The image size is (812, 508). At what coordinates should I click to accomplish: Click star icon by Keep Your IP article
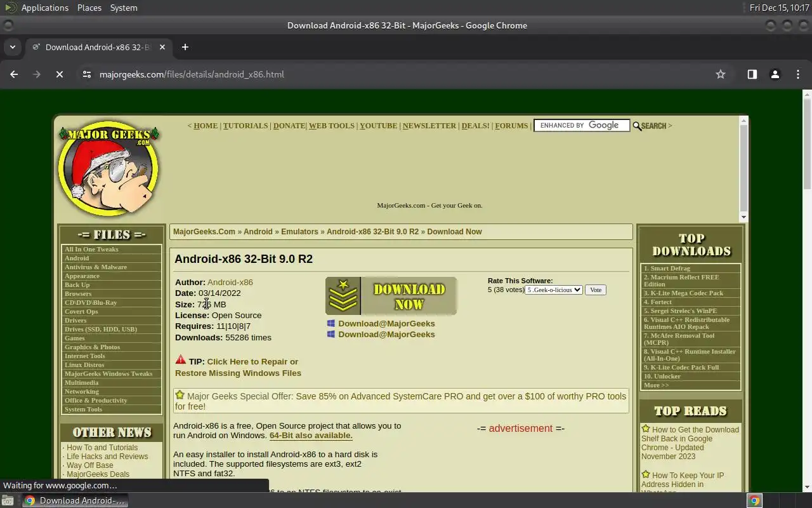pyautogui.click(x=646, y=474)
